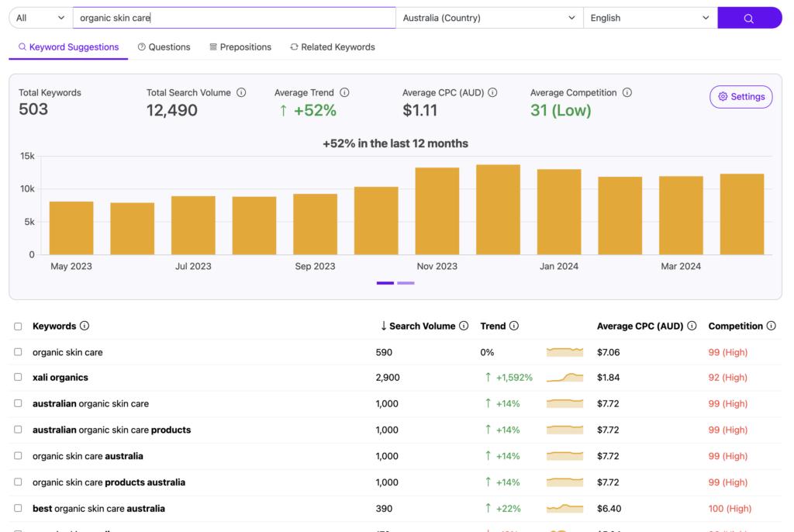
Task: Tick the select-all keywords checkbox
Action: (19, 326)
